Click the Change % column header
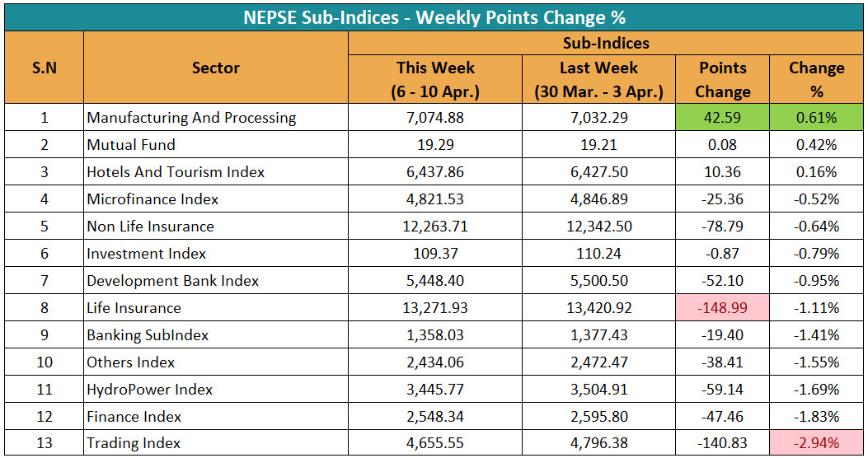The height and width of the screenshot is (458, 868). tap(816, 80)
